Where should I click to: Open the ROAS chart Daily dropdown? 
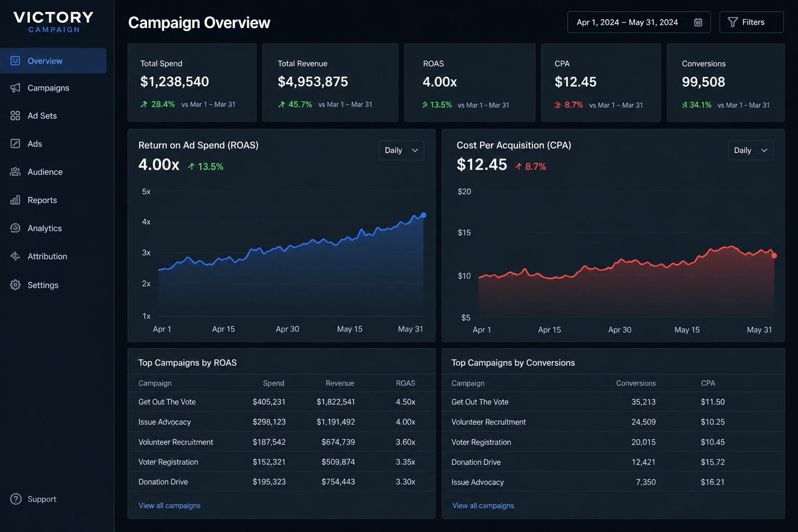pos(402,150)
